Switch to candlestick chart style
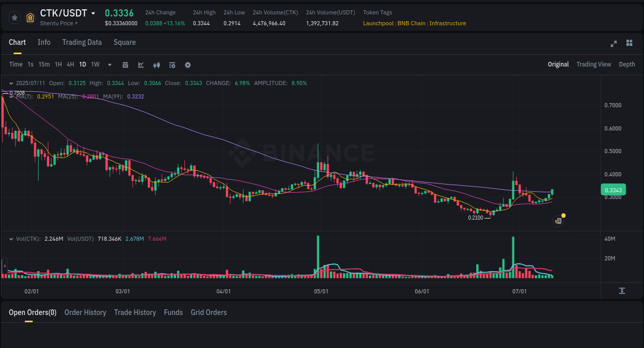The width and height of the screenshot is (644, 348). point(156,64)
